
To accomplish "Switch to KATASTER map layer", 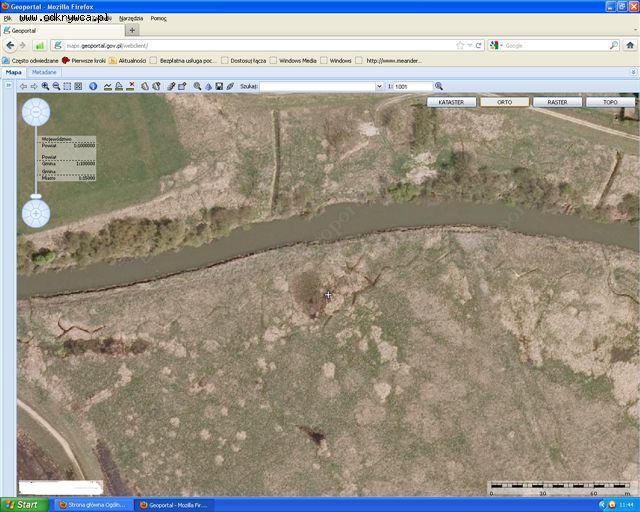I will [451, 102].
